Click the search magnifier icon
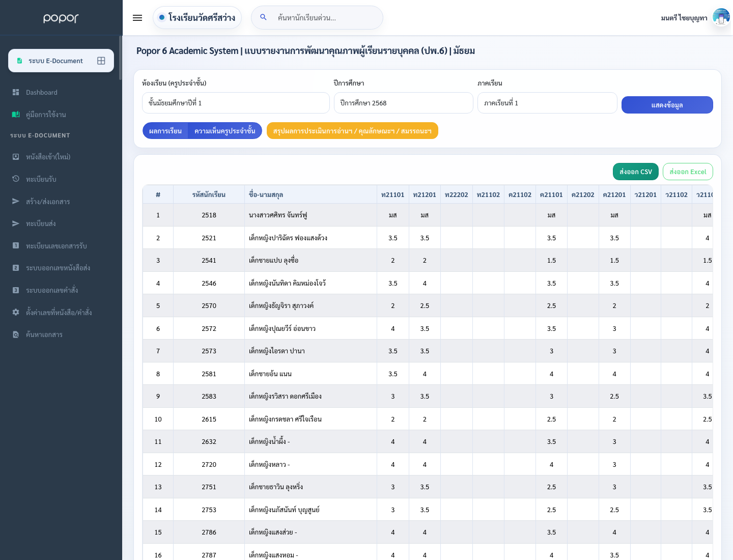 pyautogui.click(x=263, y=17)
